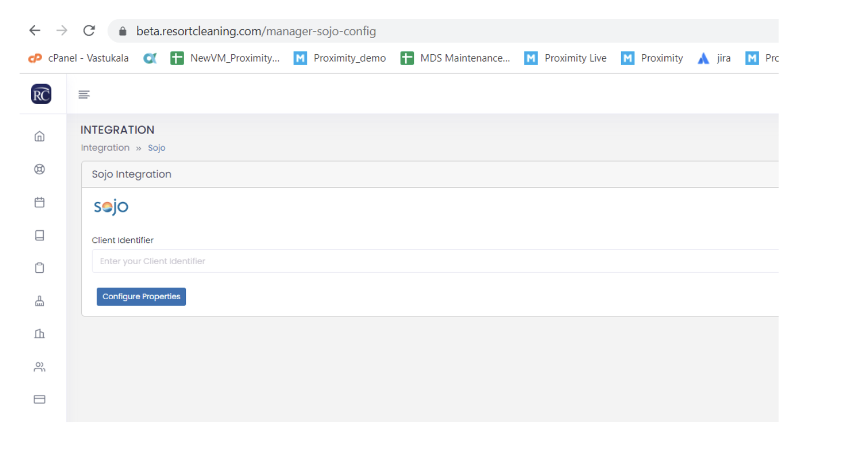Click the clipboard icon in the sidebar
The image size is (868, 450).
click(x=39, y=268)
